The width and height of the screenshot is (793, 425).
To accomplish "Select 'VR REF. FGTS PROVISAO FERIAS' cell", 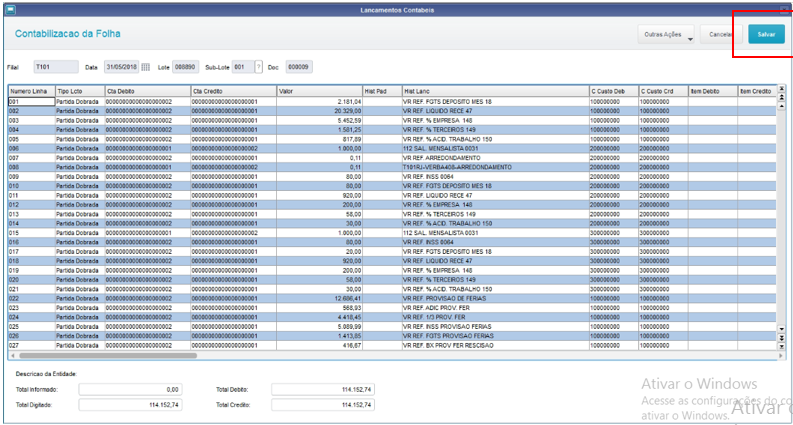I will click(x=495, y=336).
